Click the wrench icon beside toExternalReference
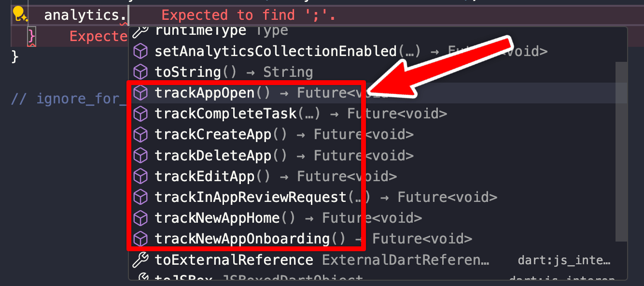 point(140,260)
